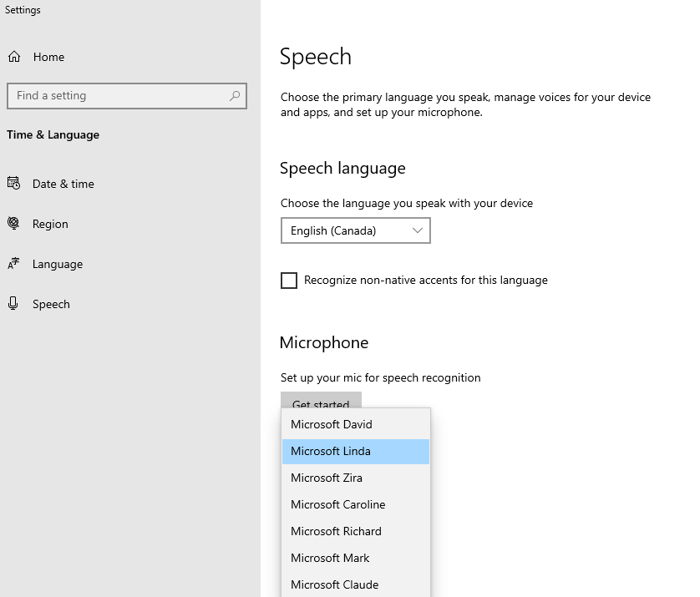Enable Recognize non-native accents for this language
This screenshot has width=700, height=597.
point(289,281)
